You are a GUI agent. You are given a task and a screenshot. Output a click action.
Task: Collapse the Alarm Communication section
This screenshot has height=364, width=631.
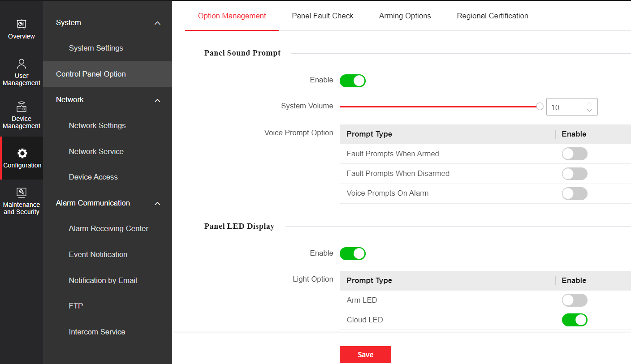click(157, 204)
